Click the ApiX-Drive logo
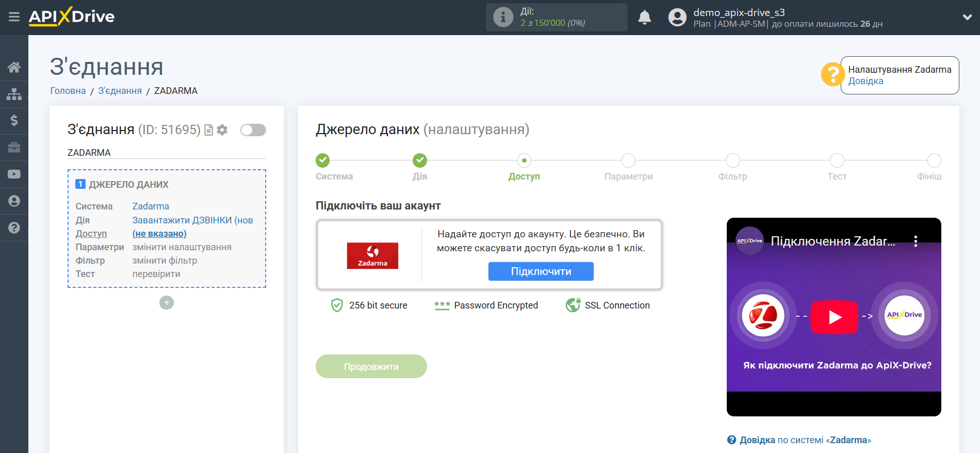Viewport: 980px width, 453px height. (x=72, y=17)
